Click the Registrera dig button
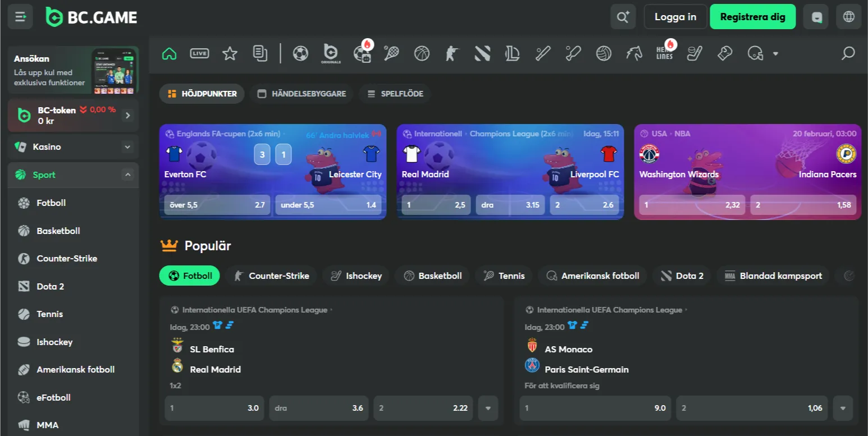The height and width of the screenshot is (436, 868). [x=752, y=17]
